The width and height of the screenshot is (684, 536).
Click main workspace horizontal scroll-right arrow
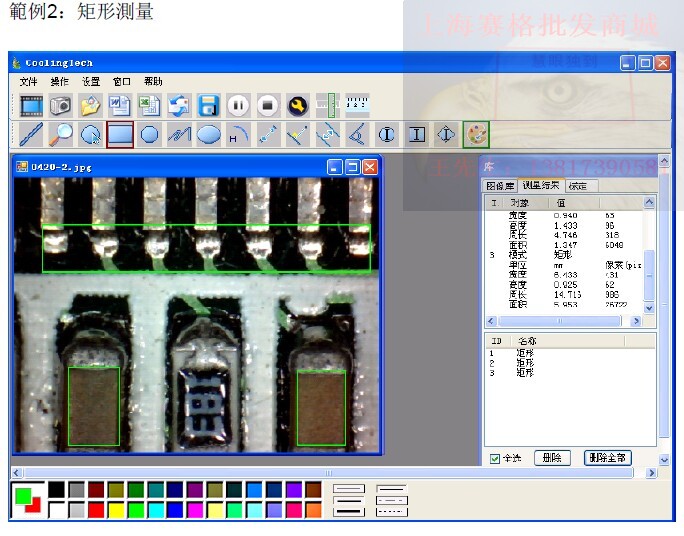[x=652, y=473]
